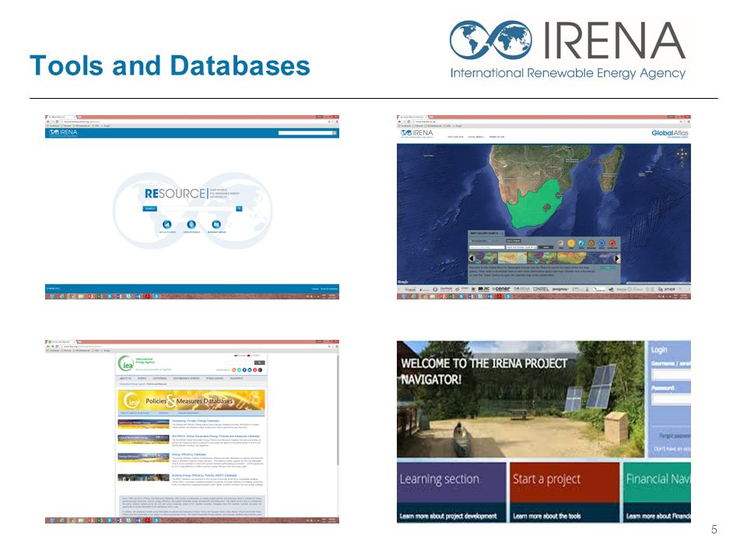Open the Data & Statistics round icon on REsource
Image resolution: width=747 pixels, height=560 pixels.
coord(167,224)
